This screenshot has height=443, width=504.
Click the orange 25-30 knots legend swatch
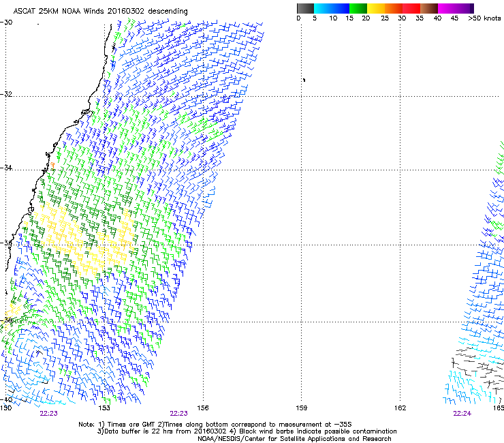point(394,8)
